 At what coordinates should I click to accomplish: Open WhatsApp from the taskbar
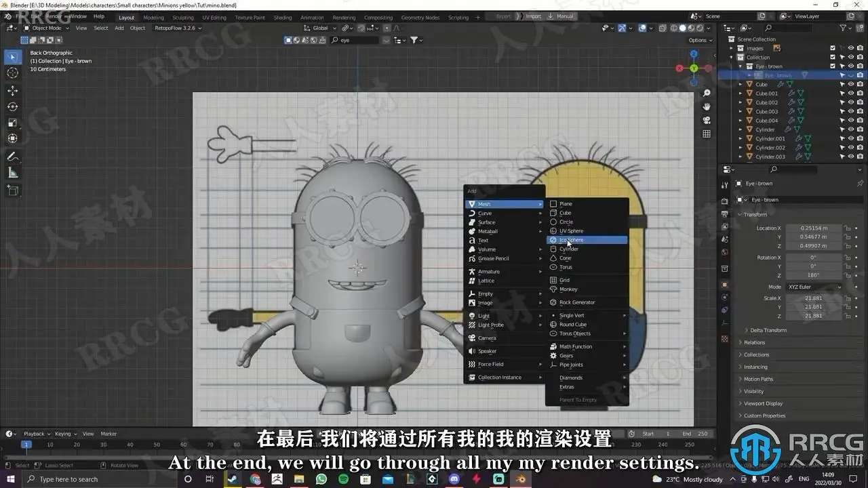tap(321, 479)
